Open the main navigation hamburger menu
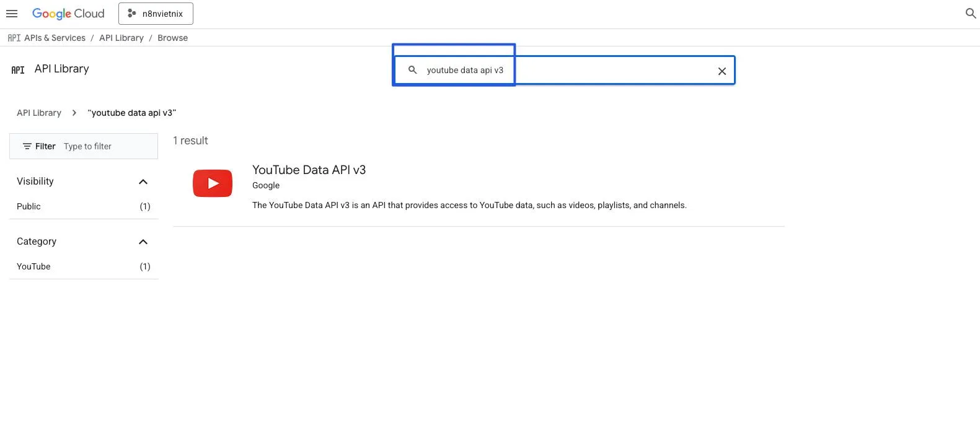This screenshot has width=980, height=441. (x=12, y=14)
